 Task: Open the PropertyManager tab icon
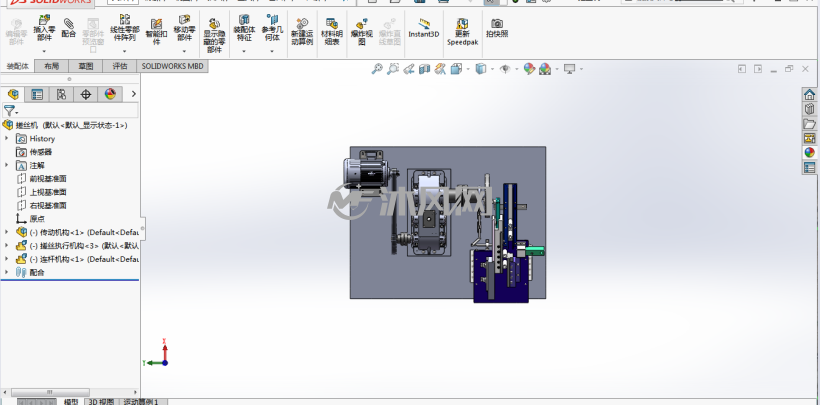pos(37,94)
